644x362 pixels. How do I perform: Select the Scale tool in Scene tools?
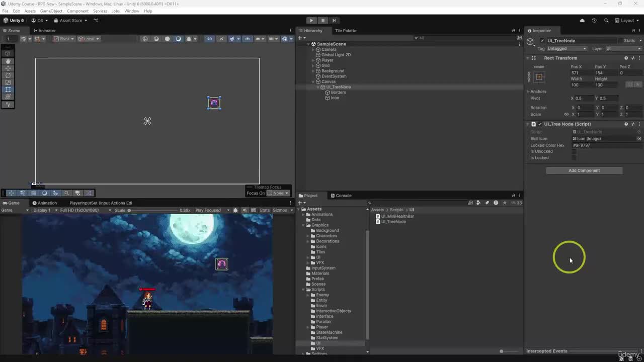8,82
